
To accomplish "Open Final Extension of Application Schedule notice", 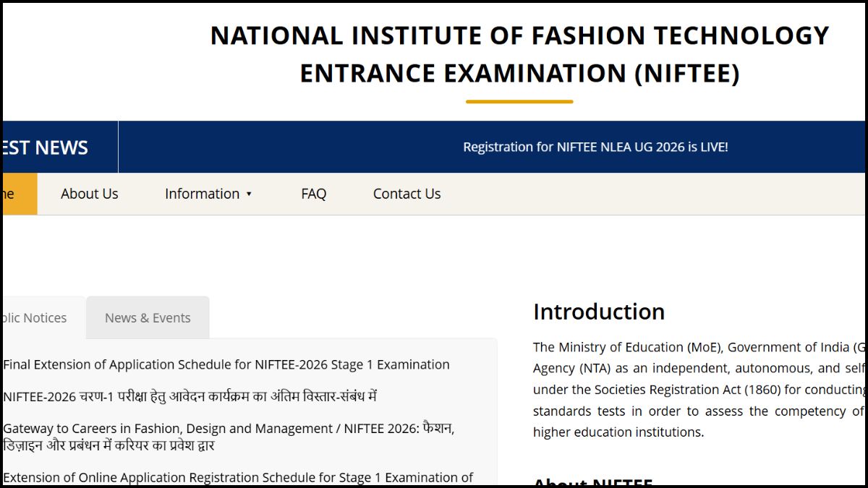I will [x=226, y=365].
